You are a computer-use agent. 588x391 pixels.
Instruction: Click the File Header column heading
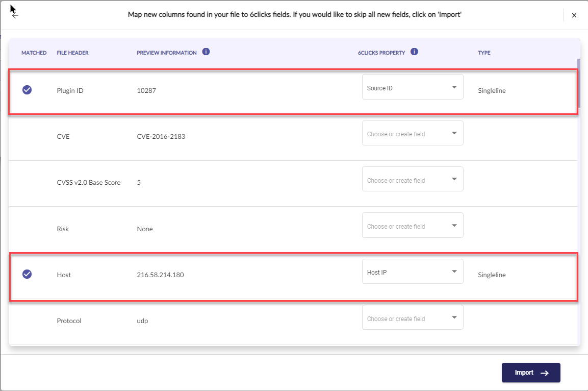72,53
